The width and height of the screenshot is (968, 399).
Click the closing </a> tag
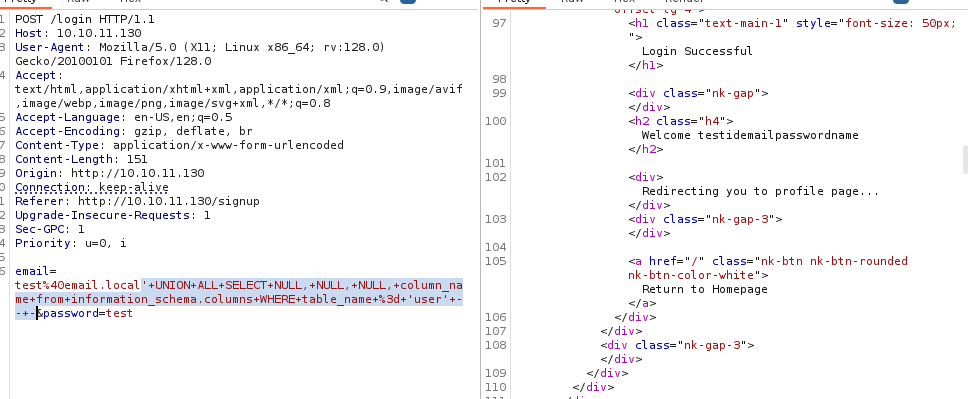[642, 303]
